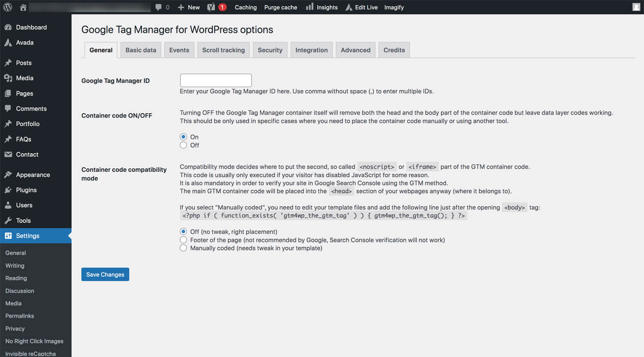Image resolution: width=644 pixels, height=357 pixels.
Task: Click the Users person icon
Action: [8, 205]
